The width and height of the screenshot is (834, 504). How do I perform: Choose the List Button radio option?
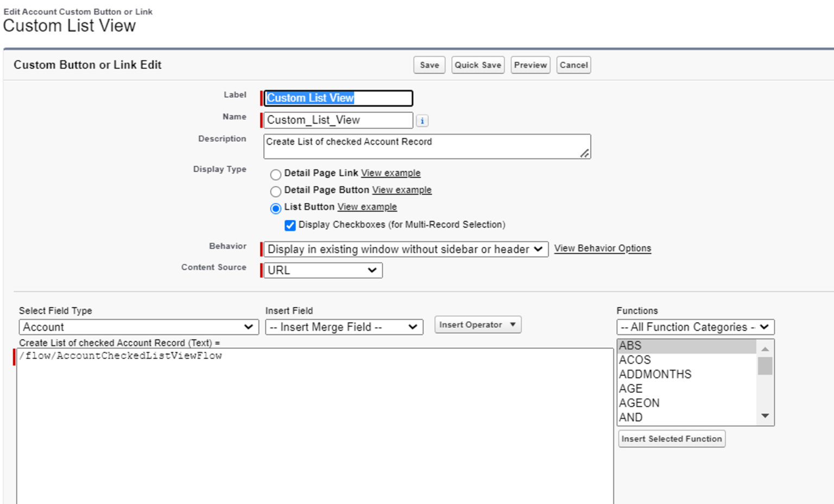click(x=276, y=208)
